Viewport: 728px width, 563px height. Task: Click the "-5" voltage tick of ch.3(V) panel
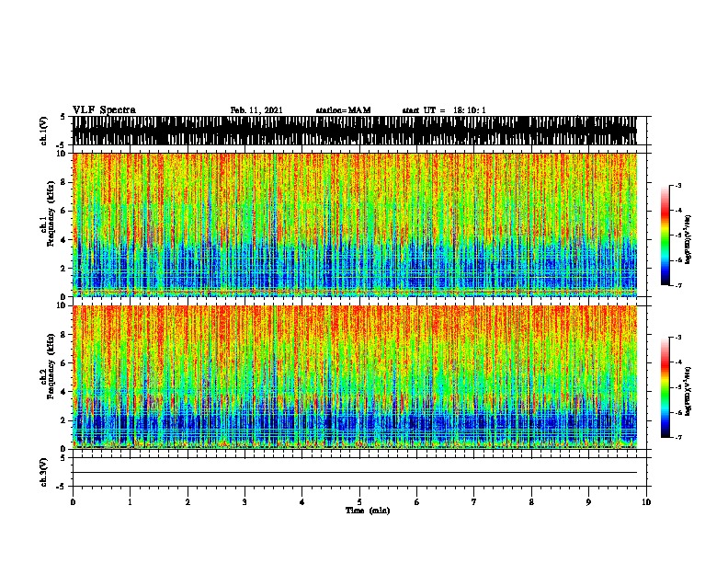coord(62,487)
